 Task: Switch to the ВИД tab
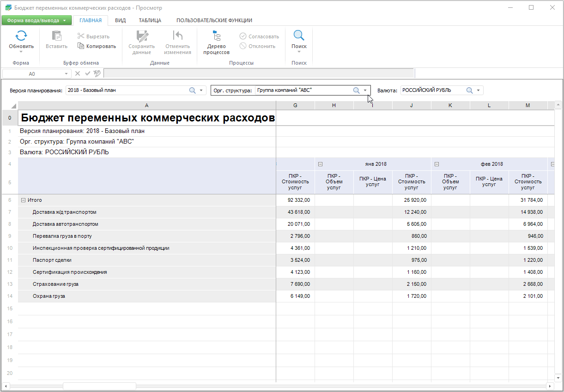(x=120, y=20)
